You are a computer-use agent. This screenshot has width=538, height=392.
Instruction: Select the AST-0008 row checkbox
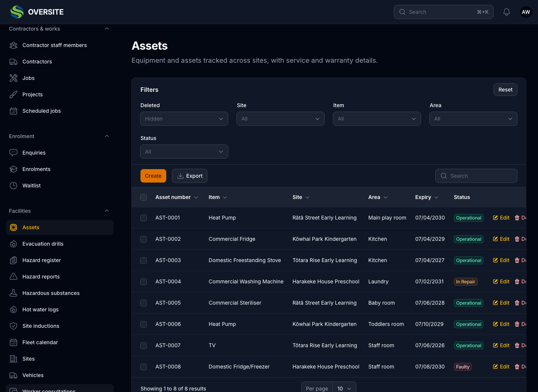(143, 367)
